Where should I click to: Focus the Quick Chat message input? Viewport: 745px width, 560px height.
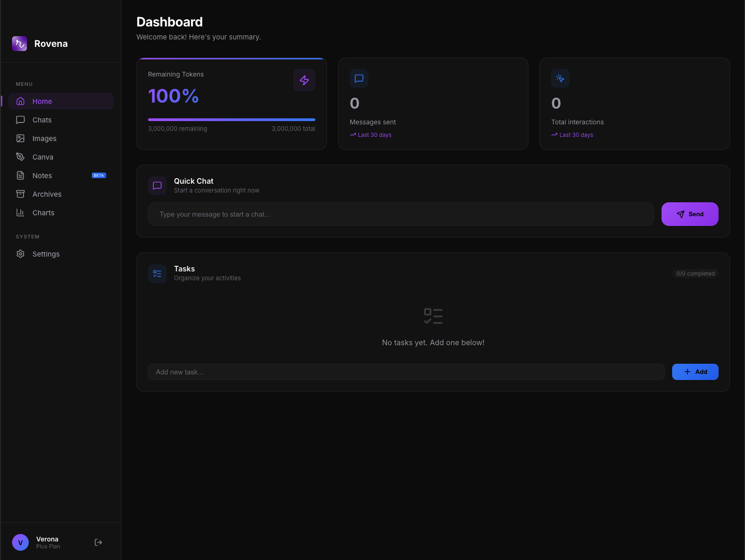pyautogui.click(x=401, y=214)
